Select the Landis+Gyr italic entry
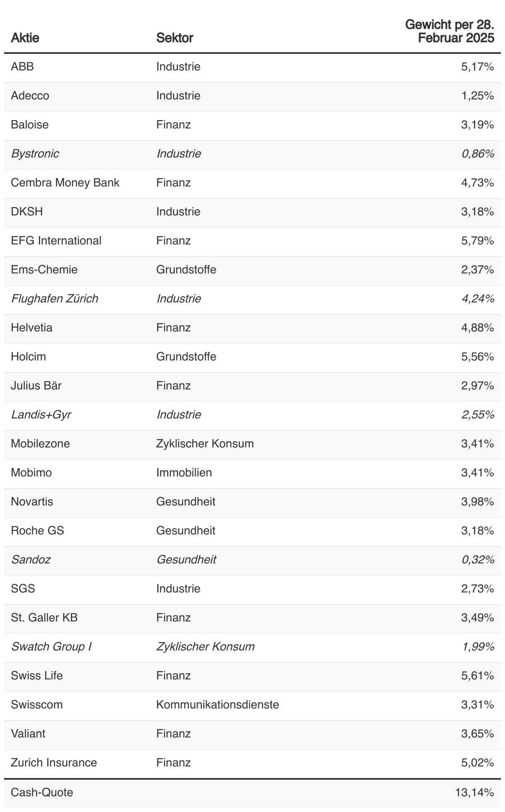Image resolution: width=505 pixels, height=812 pixels. (x=41, y=415)
